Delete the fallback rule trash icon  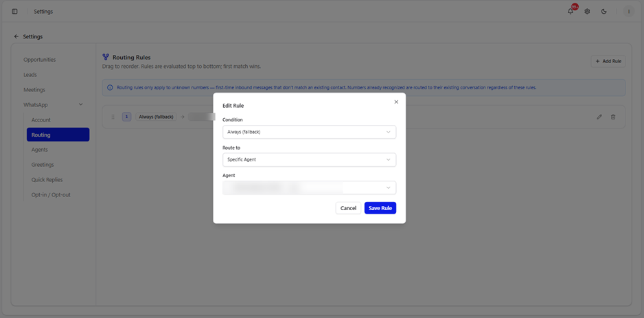[613, 117]
